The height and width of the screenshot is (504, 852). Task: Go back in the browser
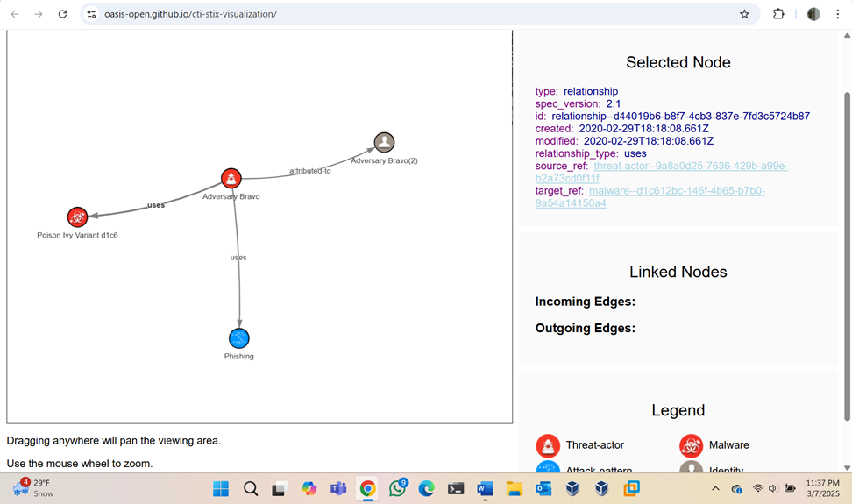point(15,14)
